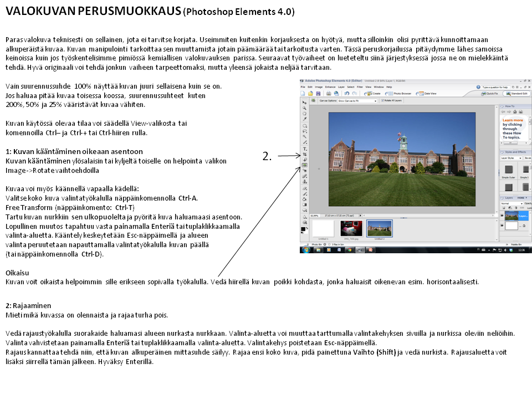The height and width of the screenshot is (399, 532).
Task: Open Chrome from the Windows taskbar
Action: pyautogui.click(x=349, y=250)
